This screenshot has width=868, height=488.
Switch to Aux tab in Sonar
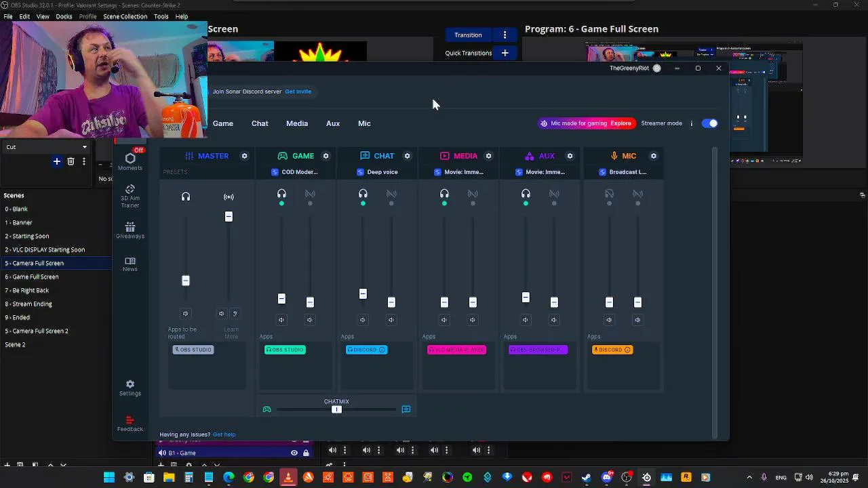tap(333, 123)
